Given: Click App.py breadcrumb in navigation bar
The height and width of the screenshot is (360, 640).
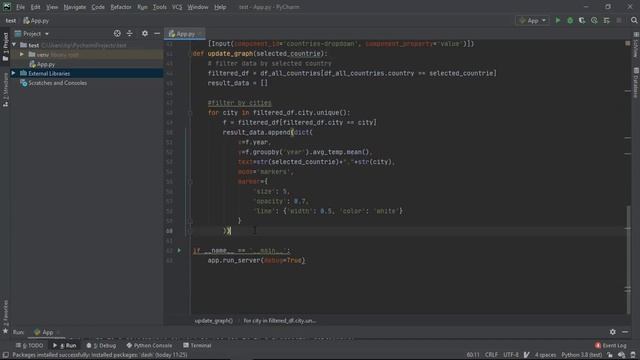Looking at the screenshot, I should 36,20.
